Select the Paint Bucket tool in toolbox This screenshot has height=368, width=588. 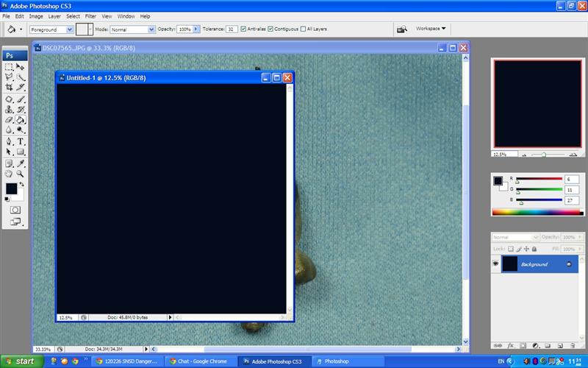pyautogui.click(x=21, y=119)
